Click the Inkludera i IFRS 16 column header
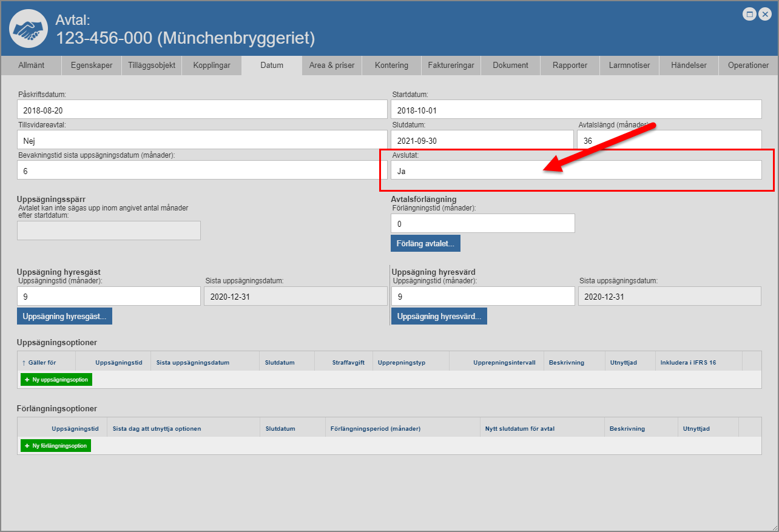This screenshot has height=532, width=779. pyautogui.click(x=688, y=362)
